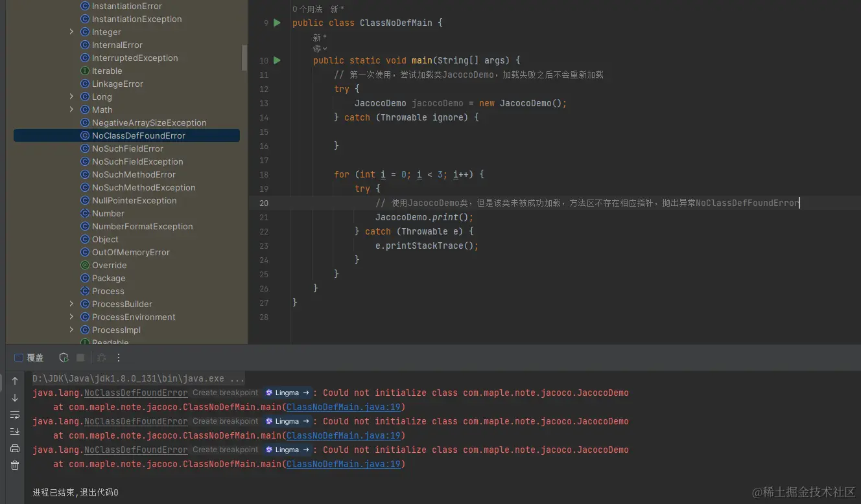This screenshot has height=504, width=861.
Task: Open ClassNoDefMain.java:19 link in last stack trace
Action: pyautogui.click(x=343, y=464)
